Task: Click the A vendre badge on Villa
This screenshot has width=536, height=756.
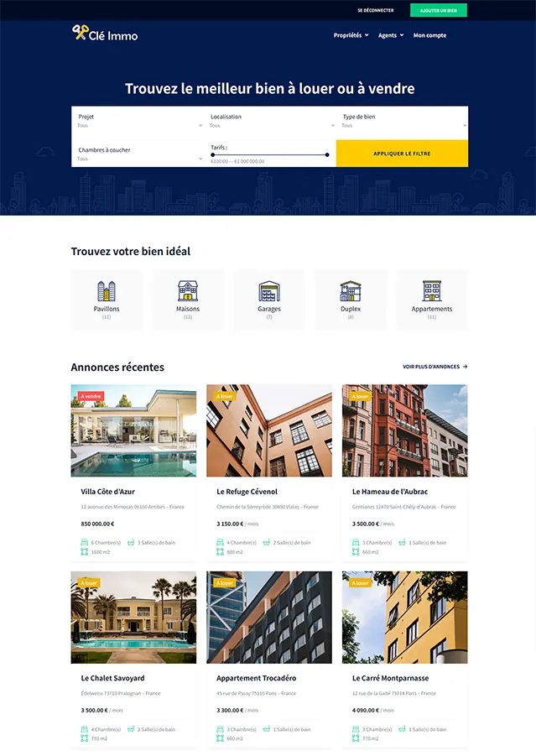Action: click(x=91, y=396)
